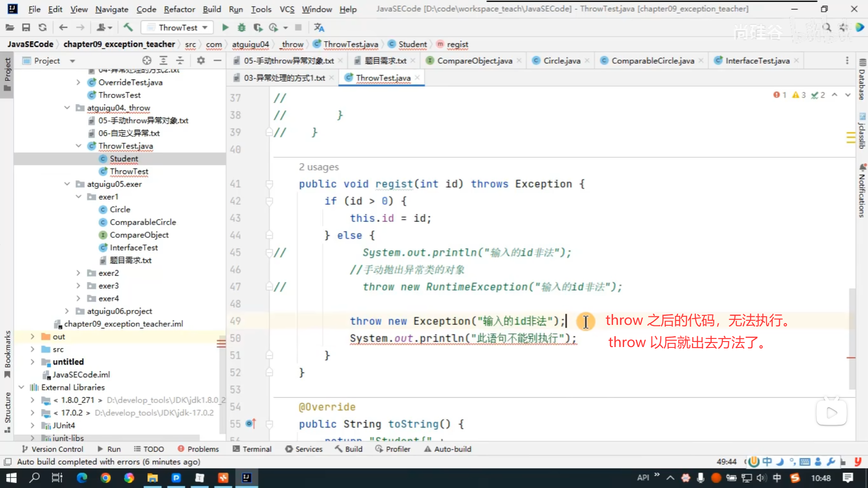Open the Problems tool window button
Viewport: 868px width, 488px height.
tap(198, 449)
